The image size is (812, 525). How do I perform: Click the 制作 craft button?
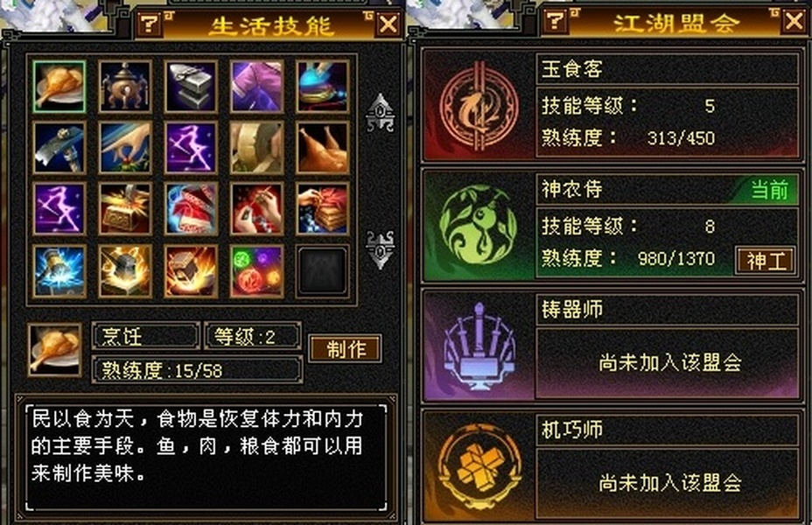point(346,349)
